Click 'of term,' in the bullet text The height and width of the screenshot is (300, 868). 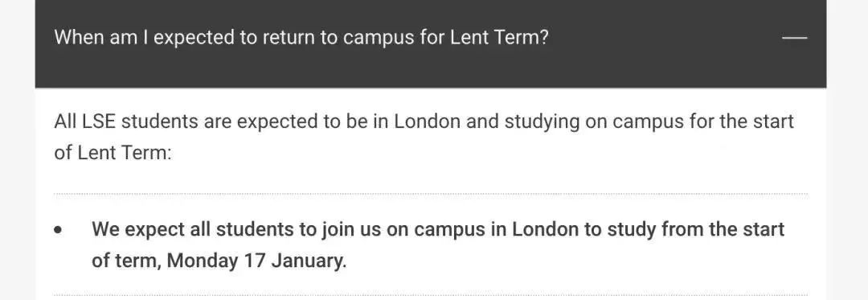point(126,261)
